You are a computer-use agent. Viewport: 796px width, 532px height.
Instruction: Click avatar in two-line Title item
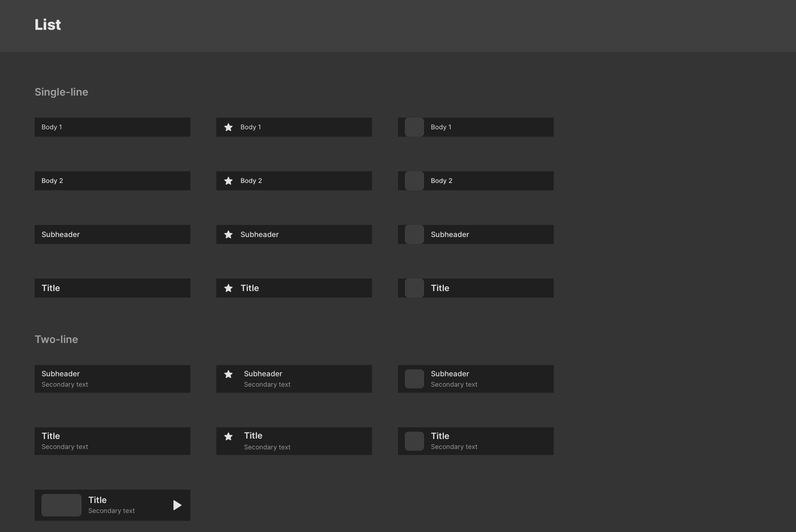(414, 441)
